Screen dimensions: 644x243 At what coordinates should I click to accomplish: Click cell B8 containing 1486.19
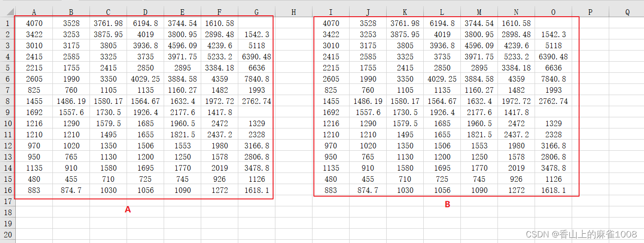[71, 101]
